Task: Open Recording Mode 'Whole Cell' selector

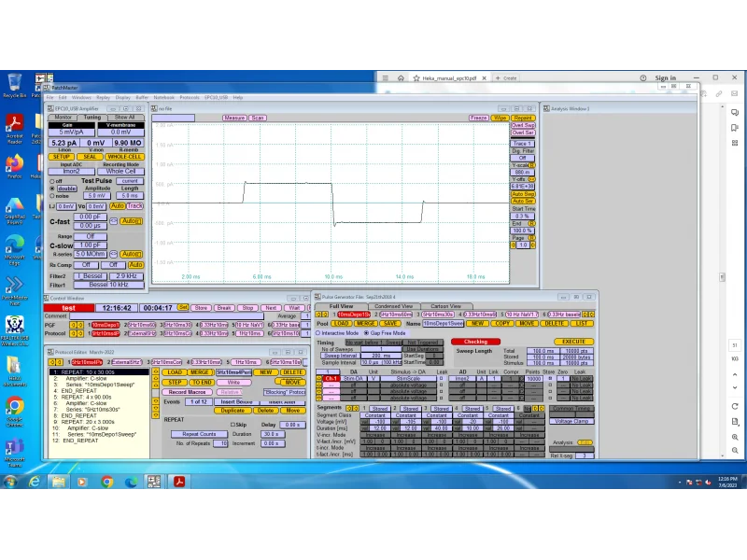Action: (x=121, y=172)
